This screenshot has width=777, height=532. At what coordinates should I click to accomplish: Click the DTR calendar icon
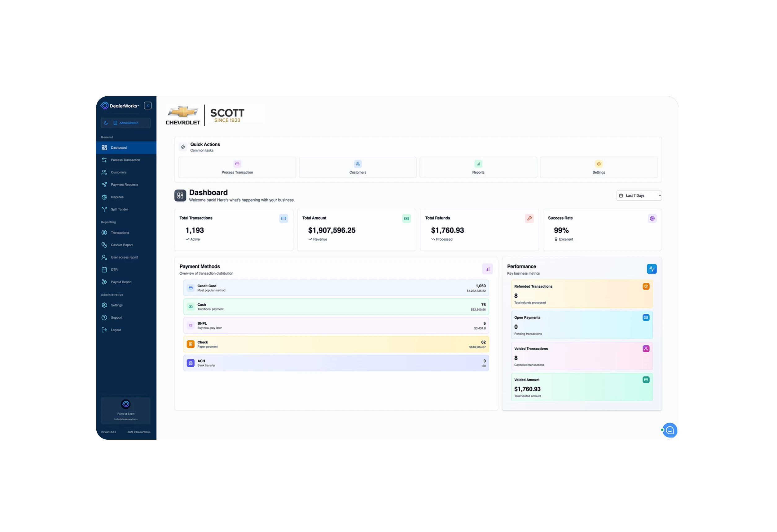click(x=104, y=270)
